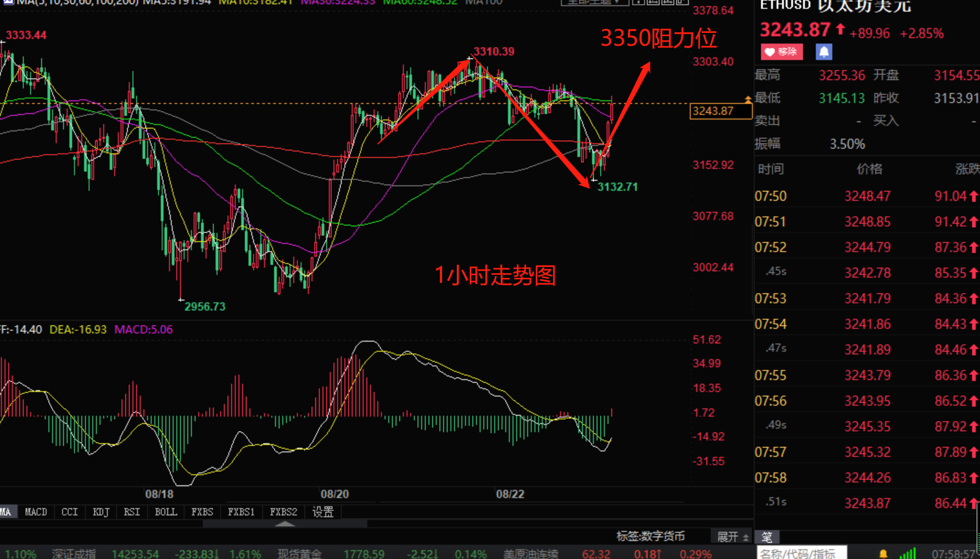The image size is (980, 559).
Task: Select the 07:57 tick row
Action: (867, 452)
